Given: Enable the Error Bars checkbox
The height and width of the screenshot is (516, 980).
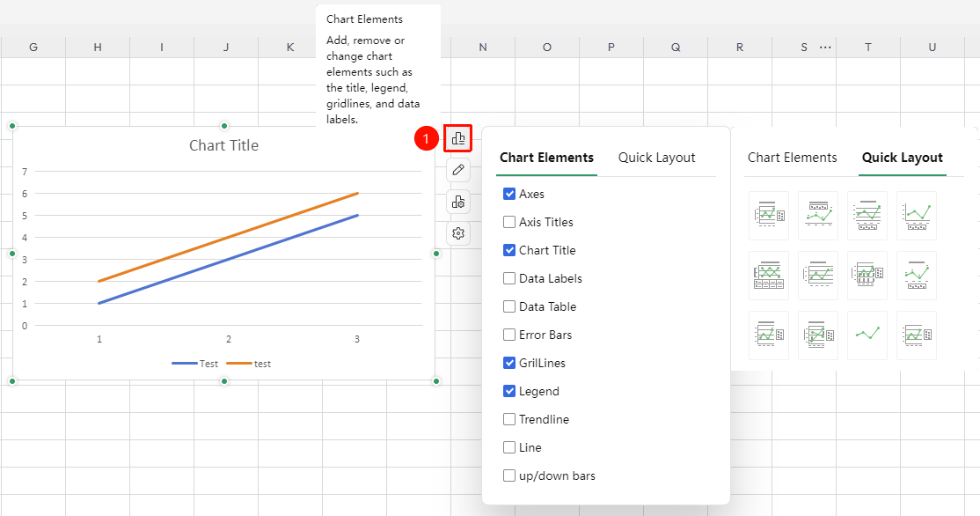Looking at the screenshot, I should pyautogui.click(x=509, y=335).
